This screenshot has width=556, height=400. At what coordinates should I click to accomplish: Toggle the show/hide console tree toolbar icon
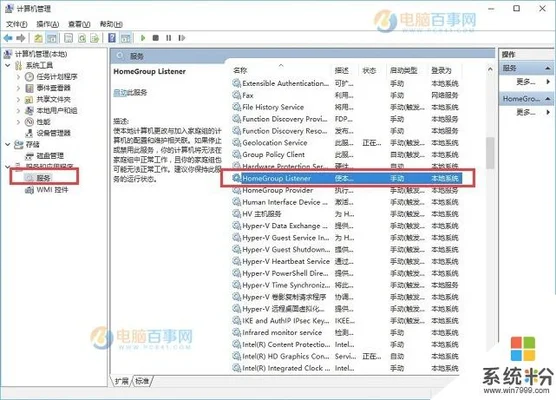52,38
